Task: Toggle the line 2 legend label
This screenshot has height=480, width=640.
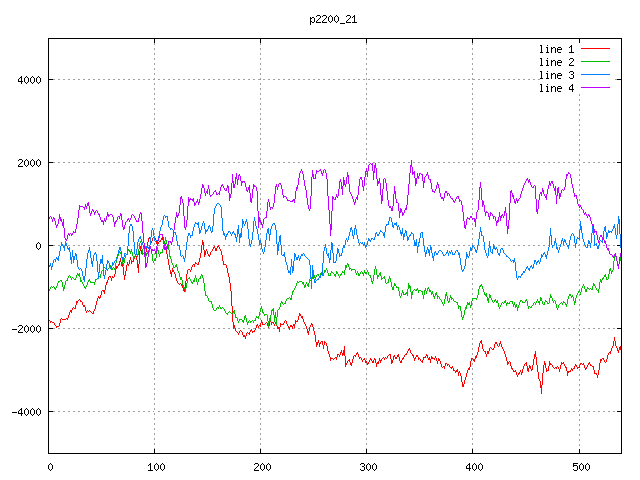Action: [x=556, y=62]
